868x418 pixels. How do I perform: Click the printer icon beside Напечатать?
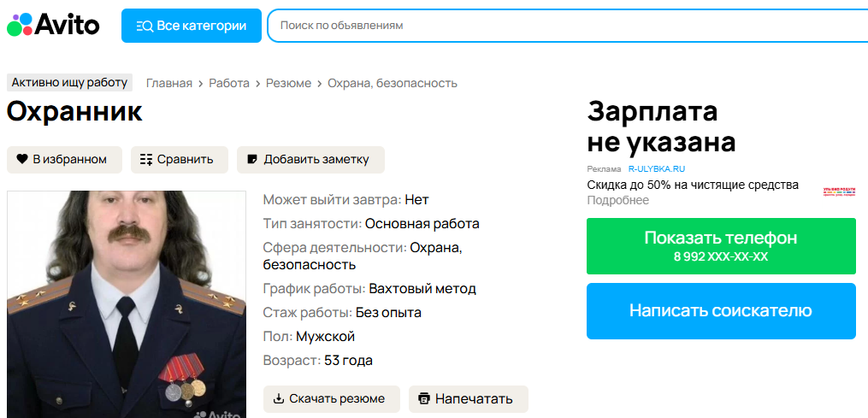click(423, 398)
